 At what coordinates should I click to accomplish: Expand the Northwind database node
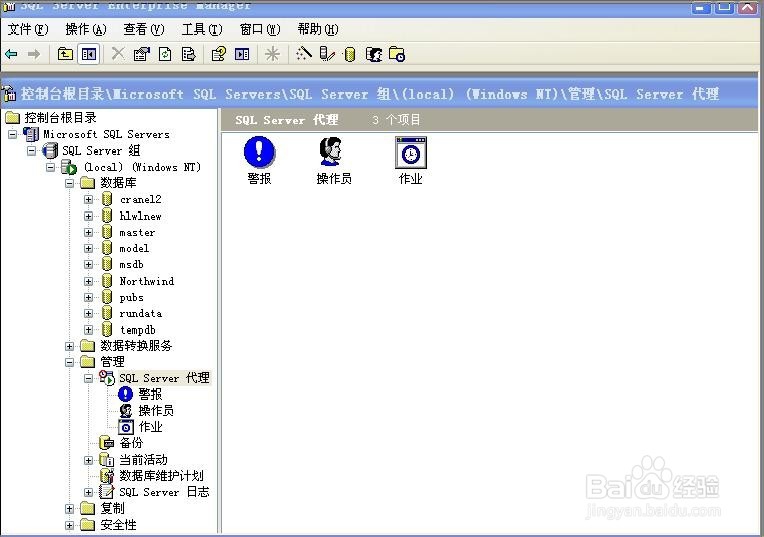[x=89, y=281]
